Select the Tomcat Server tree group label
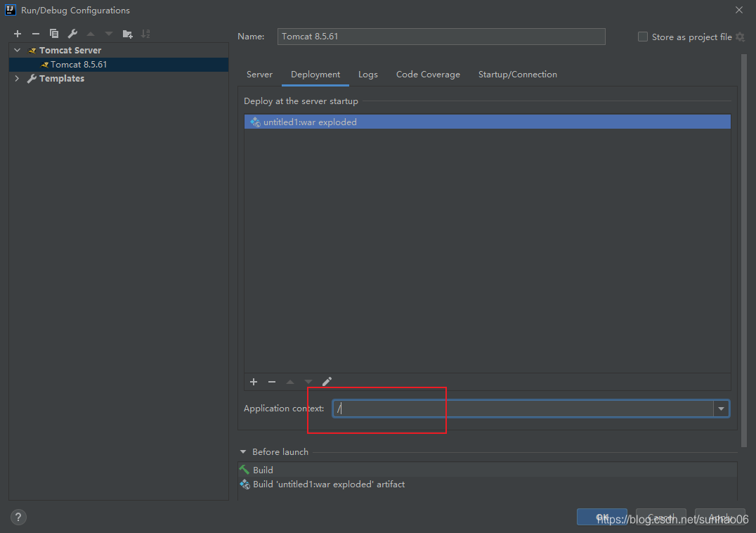756x533 pixels. point(70,50)
